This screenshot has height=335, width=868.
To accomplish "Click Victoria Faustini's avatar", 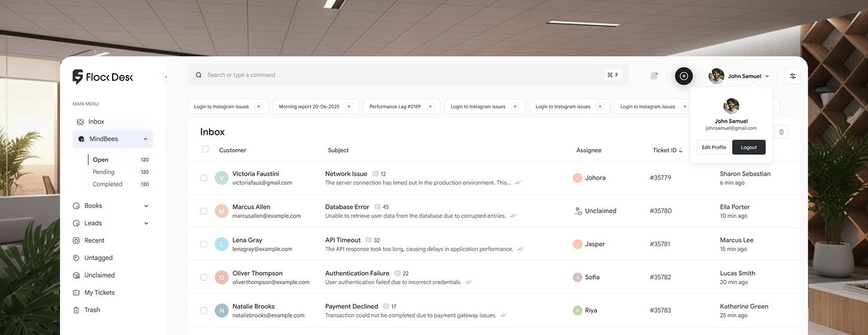I will point(222,177).
